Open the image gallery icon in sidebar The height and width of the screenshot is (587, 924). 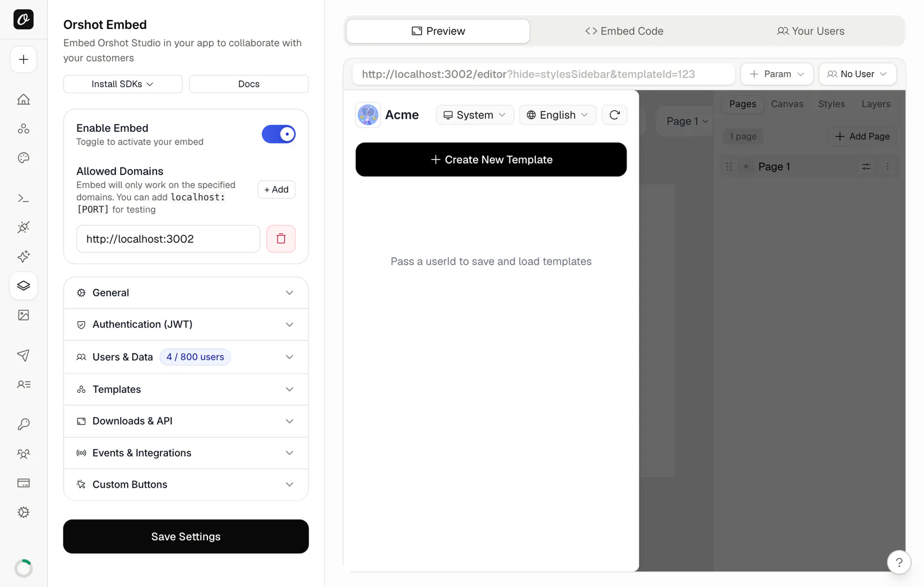pos(24,315)
